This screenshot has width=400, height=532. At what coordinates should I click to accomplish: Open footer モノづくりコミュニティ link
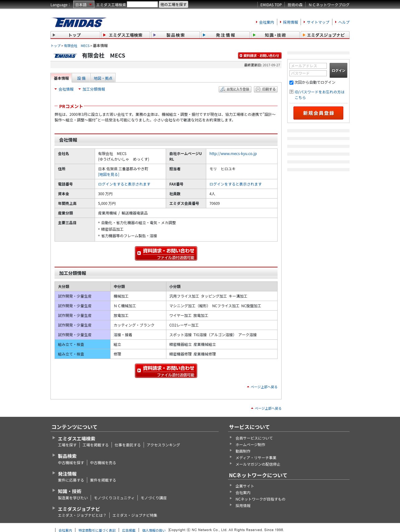(114, 498)
